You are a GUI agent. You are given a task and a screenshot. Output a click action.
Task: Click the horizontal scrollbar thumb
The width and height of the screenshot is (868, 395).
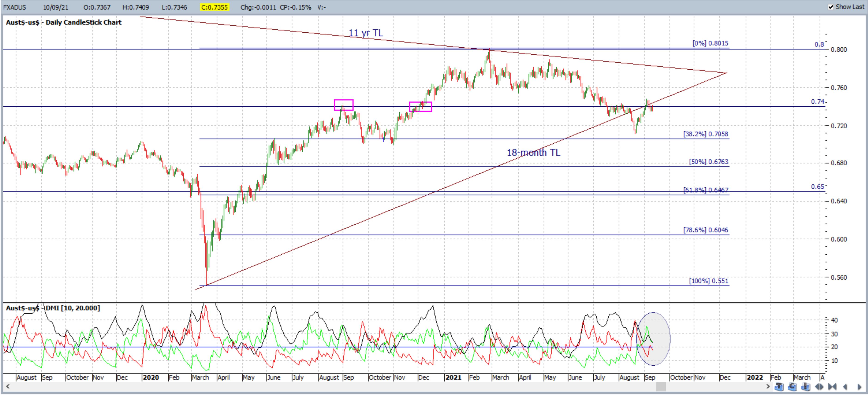[x=661, y=387]
